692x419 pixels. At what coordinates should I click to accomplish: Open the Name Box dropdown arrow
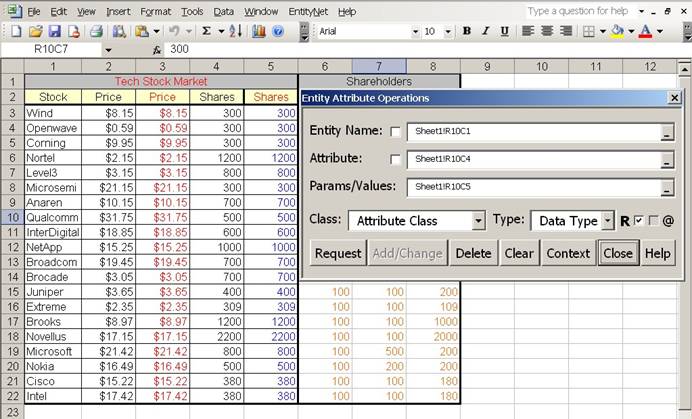109,50
